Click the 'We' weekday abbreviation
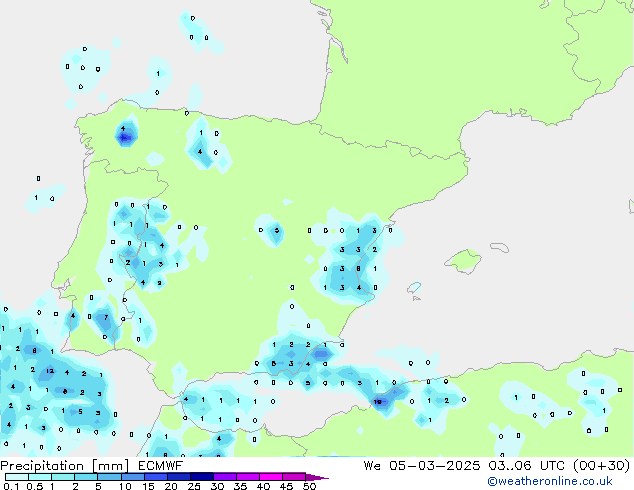634x490 pixels. 372,466
